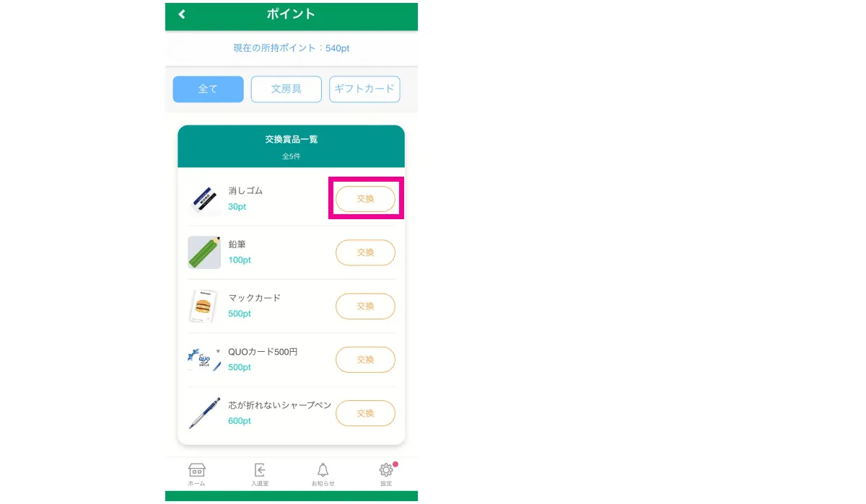Tap the green pencil thumbnail
Viewport: 866px width, 504px height.
[204, 252]
